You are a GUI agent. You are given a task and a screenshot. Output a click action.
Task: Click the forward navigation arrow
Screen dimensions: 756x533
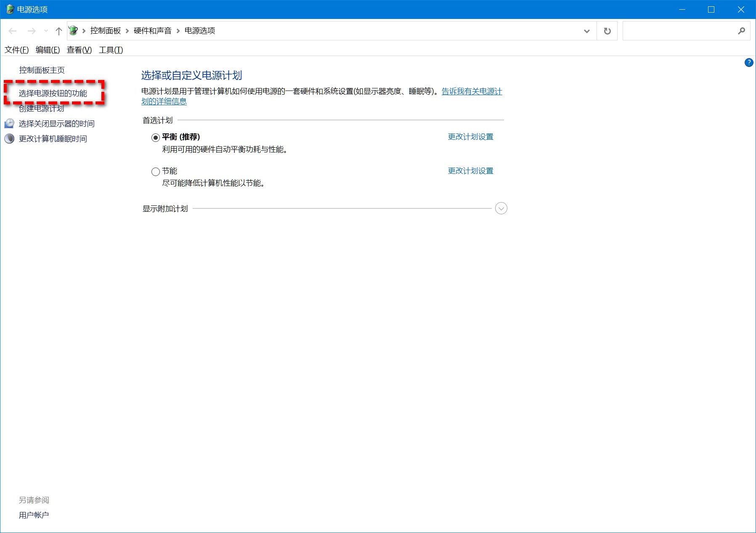(x=32, y=30)
